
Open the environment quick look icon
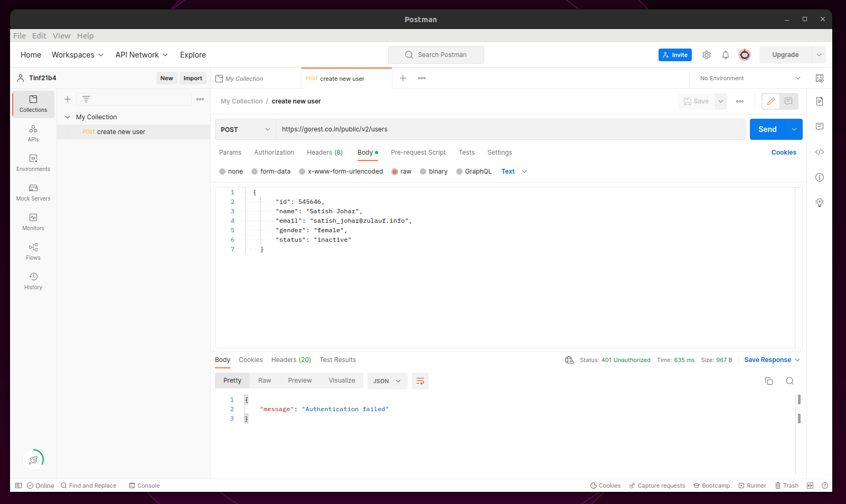[x=820, y=78]
